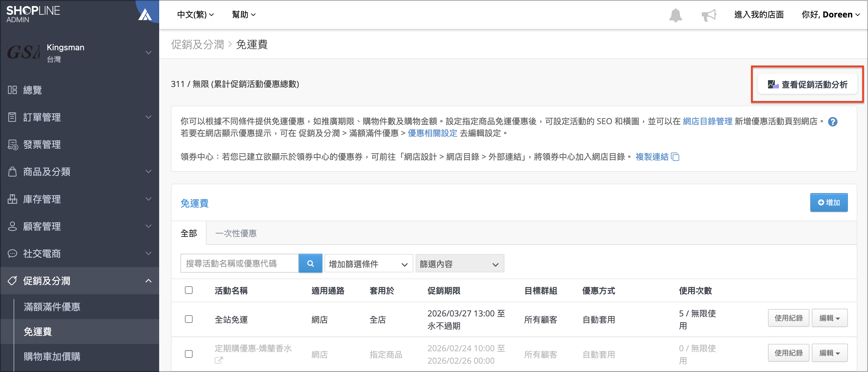Click the 顧客管理 person icon

12,226
